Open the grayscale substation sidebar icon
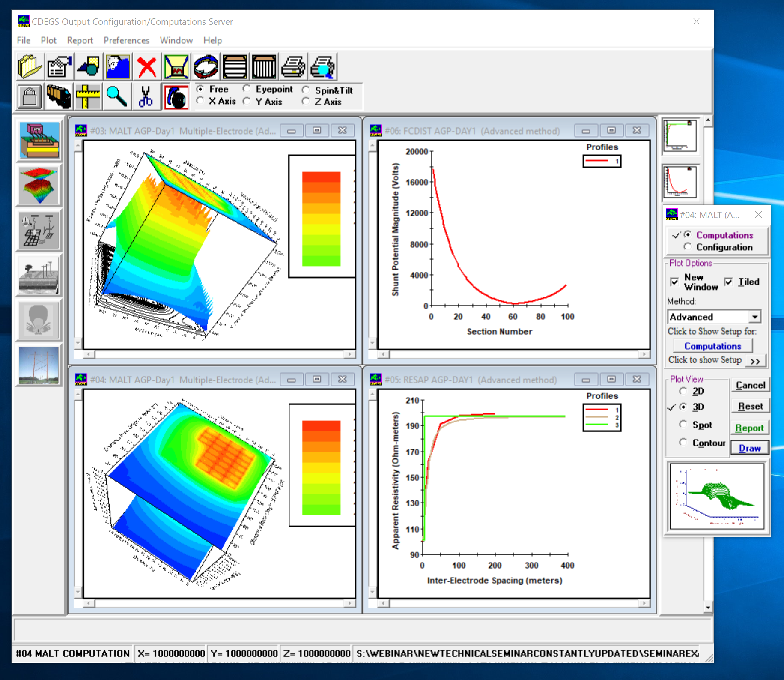 point(39,275)
